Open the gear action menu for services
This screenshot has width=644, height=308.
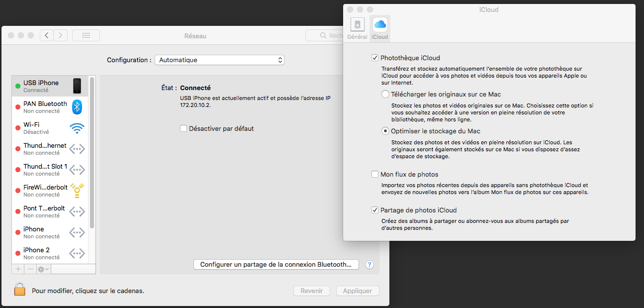click(x=44, y=269)
